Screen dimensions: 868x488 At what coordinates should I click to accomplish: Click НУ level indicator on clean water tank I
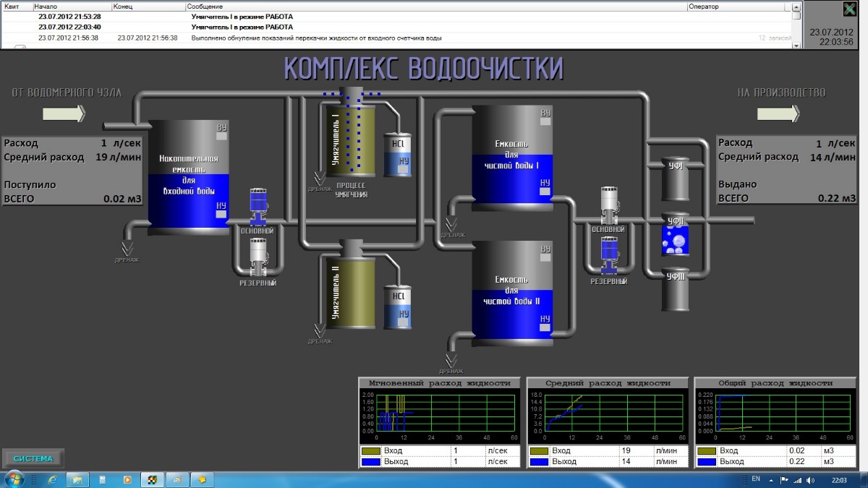(545, 192)
